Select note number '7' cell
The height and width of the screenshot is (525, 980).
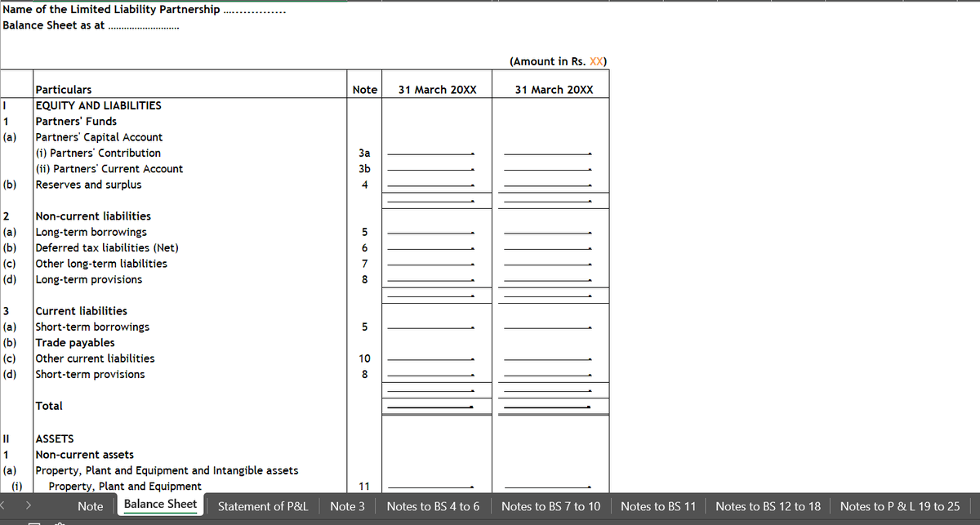pos(364,264)
